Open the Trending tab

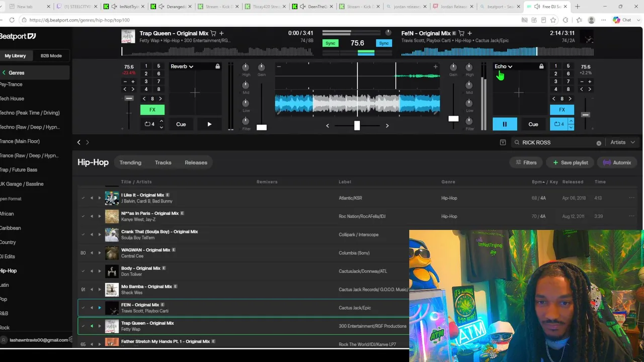click(130, 162)
